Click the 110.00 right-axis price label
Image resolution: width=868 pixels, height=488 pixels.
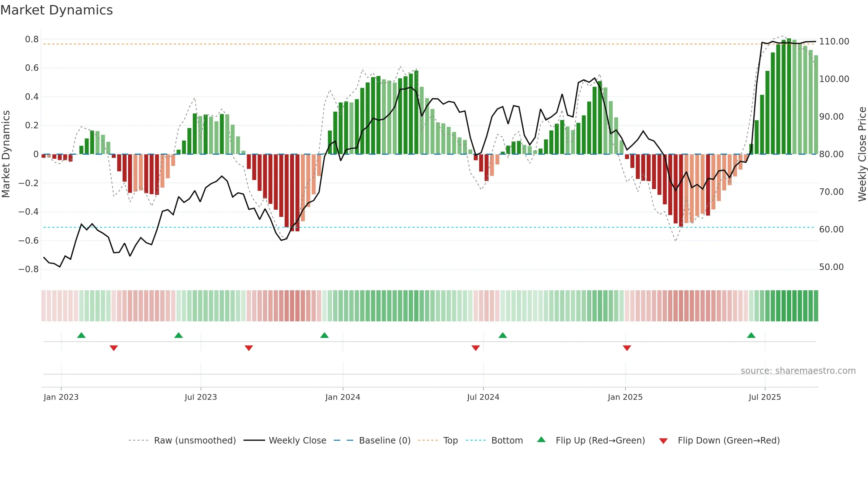834,41
